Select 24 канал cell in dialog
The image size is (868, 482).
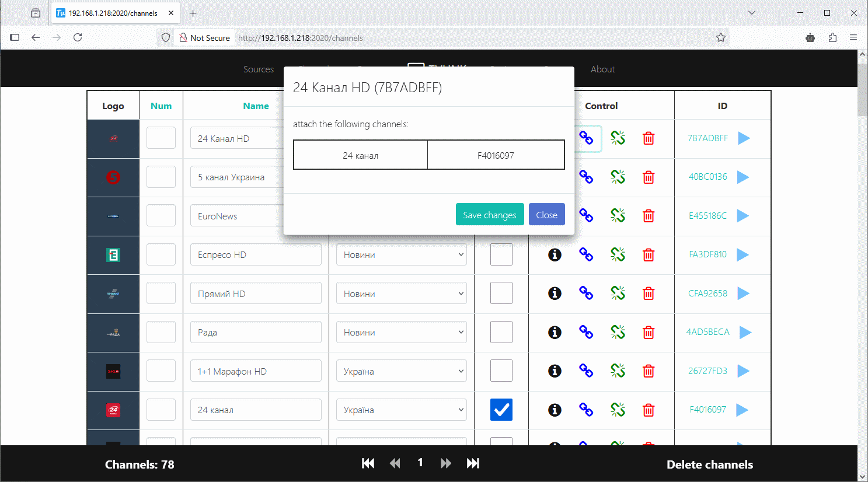(x=361, y=155)
